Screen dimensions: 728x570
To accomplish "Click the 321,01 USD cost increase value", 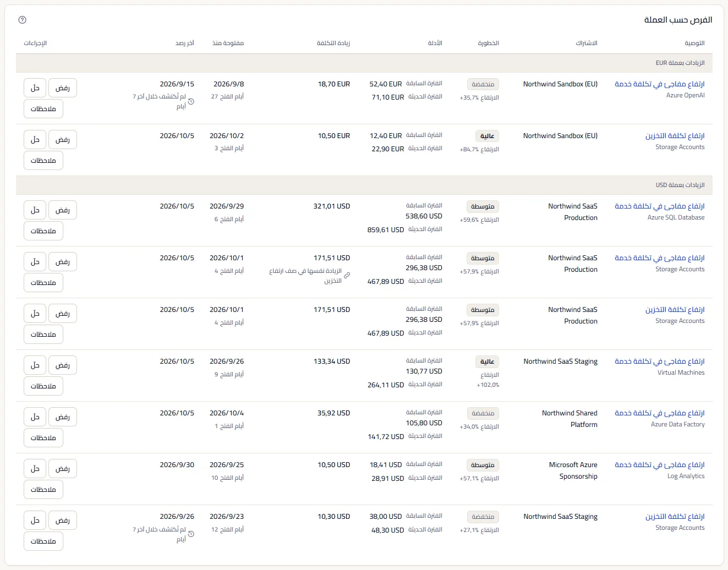I will pyautogui.click(x=332, y=206).
